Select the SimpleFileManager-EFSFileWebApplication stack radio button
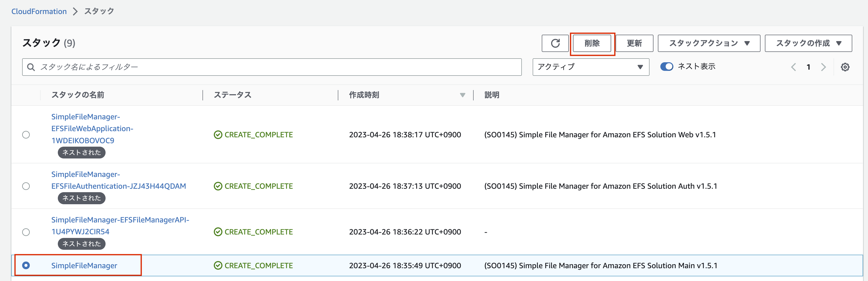Viewport: 868px width, 281px height. (26, 134)
